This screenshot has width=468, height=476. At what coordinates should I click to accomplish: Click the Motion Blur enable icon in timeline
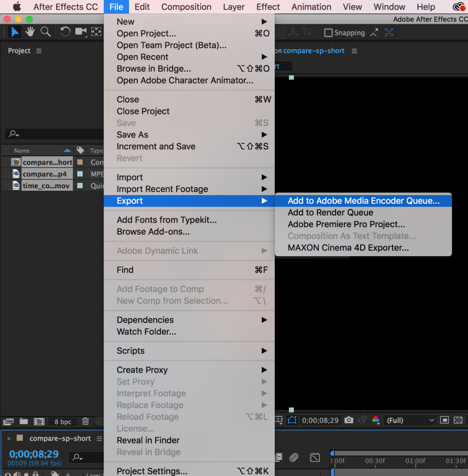tap(294, 457)
